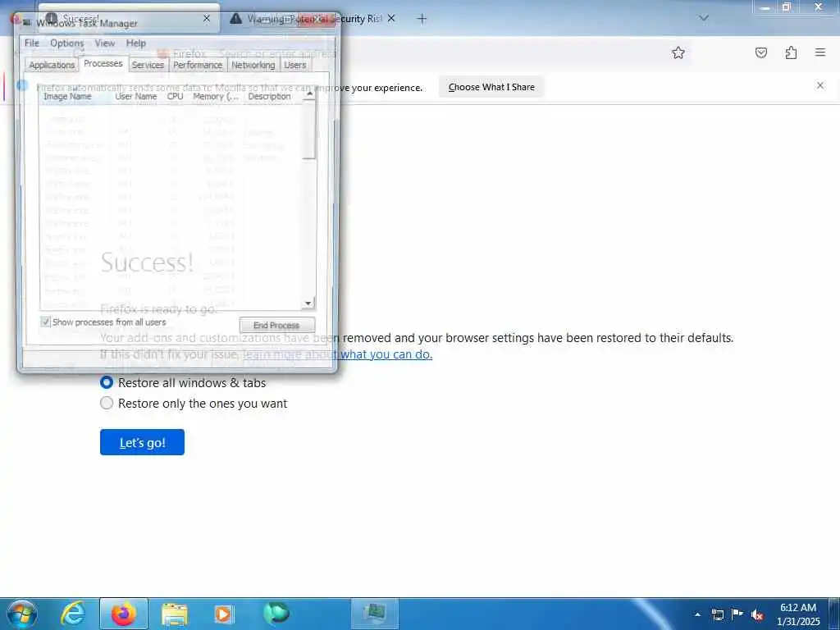Sort processes by CPU column
Screen dimensions: 840x630
click(176, 97)
